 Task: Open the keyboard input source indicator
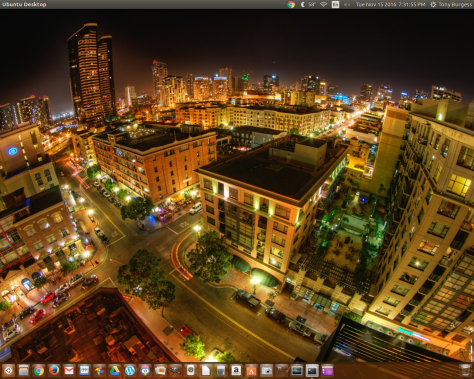[335, 4]
